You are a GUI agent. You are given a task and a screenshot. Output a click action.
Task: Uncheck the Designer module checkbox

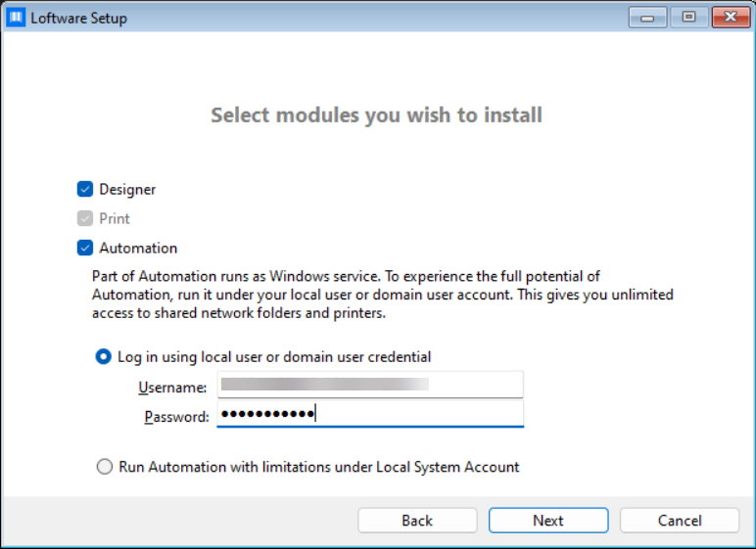pyautogui.click(x=85, y=190)
